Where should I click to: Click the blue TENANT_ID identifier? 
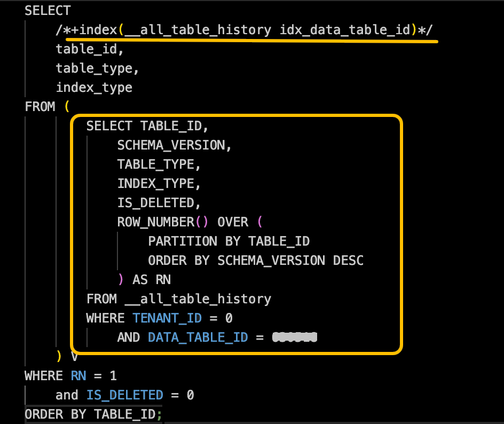tap(167, 318)
